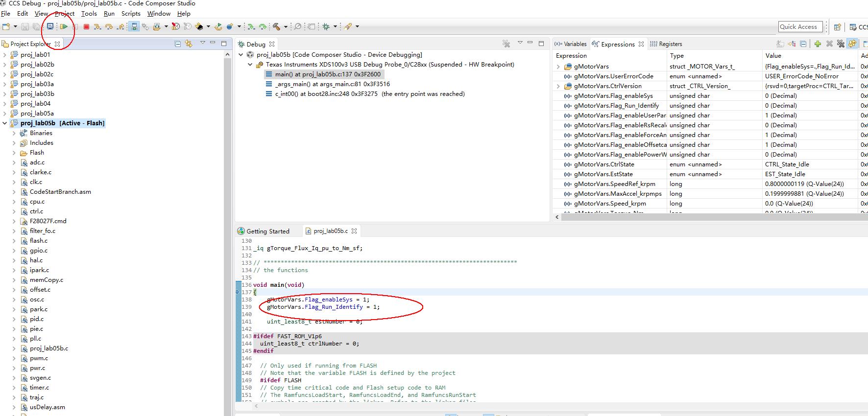Toggle Connect Target in toolbar
This screenshot has width=868, height=416.
tap(134, 26)
